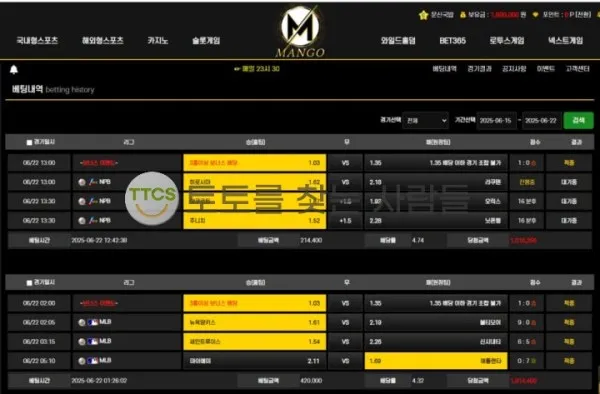Click the yellow home odds cell showing 1.61
The height and width of the screenshot is (394, 600).
[x=254, y=322]
